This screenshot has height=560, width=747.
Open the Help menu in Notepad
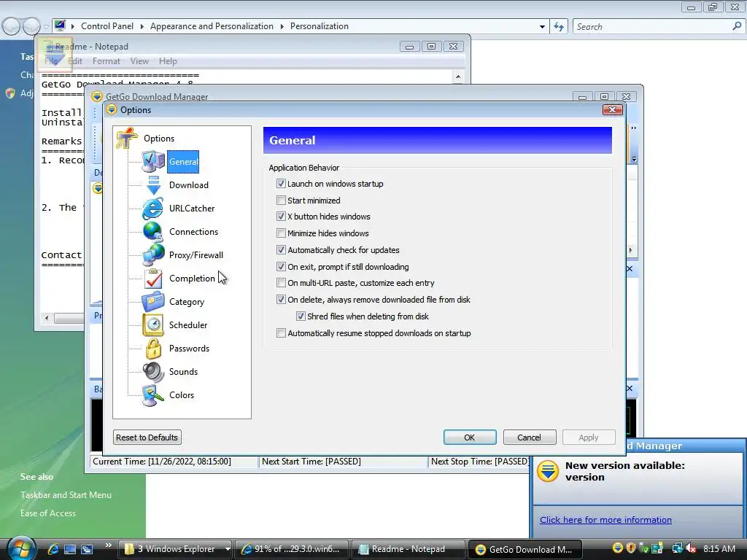click(x=168, y=61)
